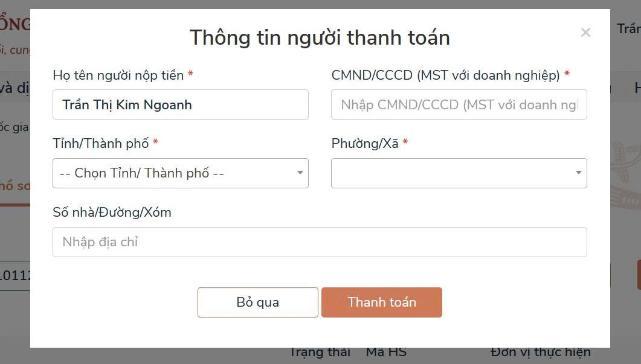Click the arrow on Tỉnh/Thành phố selector

click(300, 173)
